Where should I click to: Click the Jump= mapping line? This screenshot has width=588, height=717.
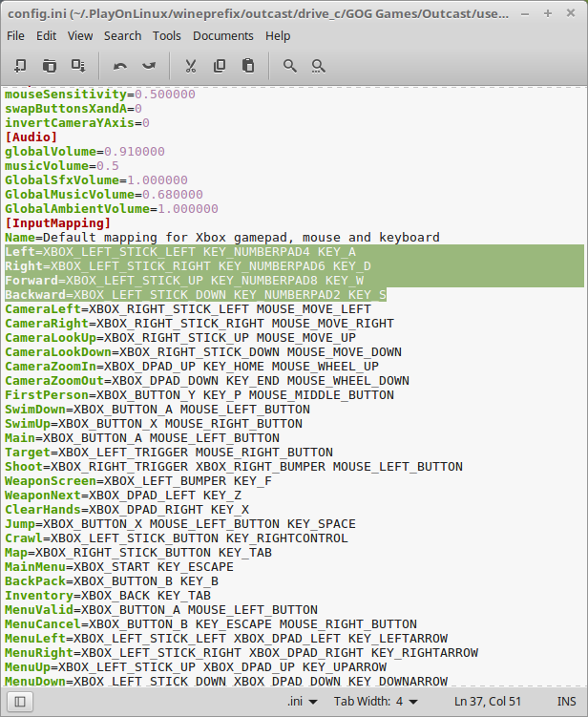(x=180, y=524)
